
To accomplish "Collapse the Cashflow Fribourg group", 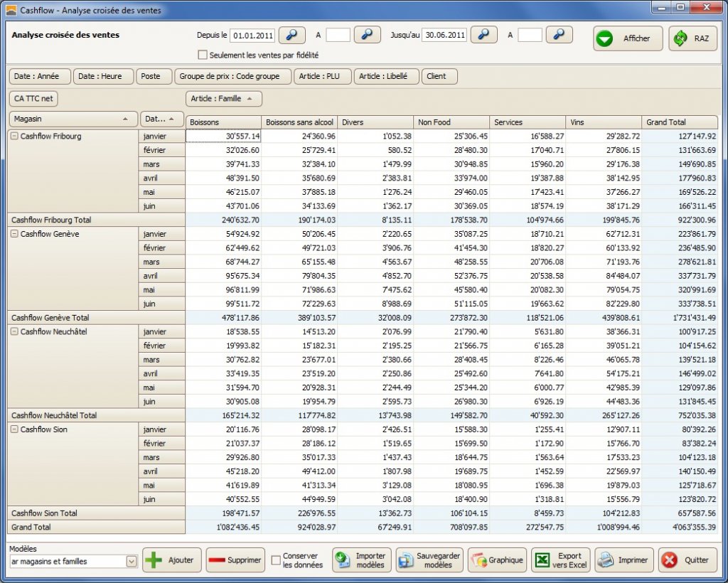I will [x=14, y=136].
